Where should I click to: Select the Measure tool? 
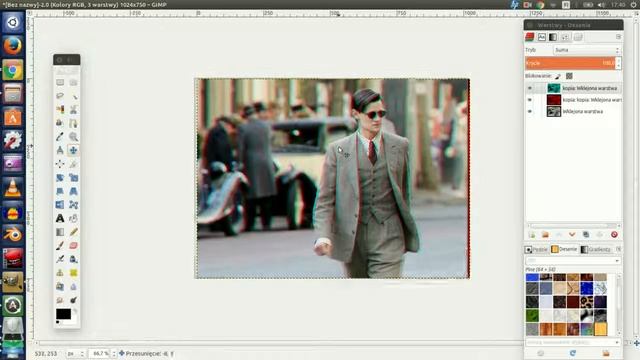[x=60, y=150]
